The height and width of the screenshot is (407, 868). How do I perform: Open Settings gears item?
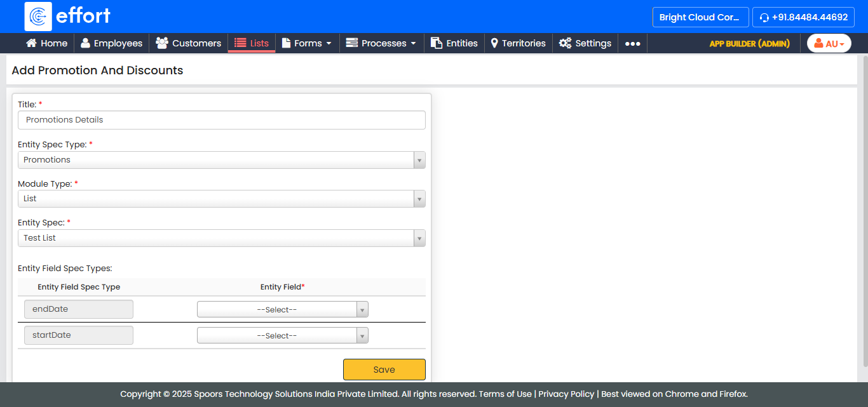[585, 43]
